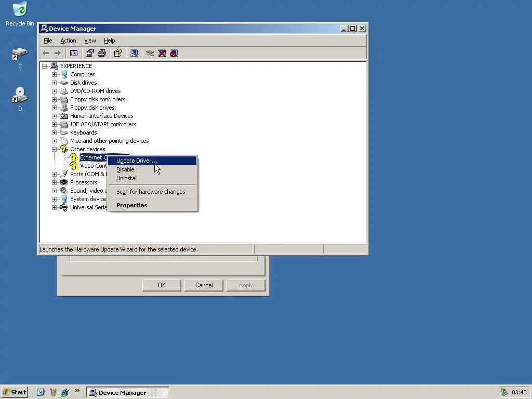Expand the Computer node

[x=54, y=74]
